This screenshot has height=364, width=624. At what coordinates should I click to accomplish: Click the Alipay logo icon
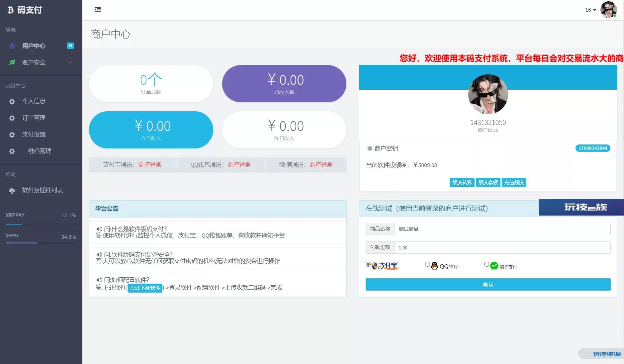385,266
